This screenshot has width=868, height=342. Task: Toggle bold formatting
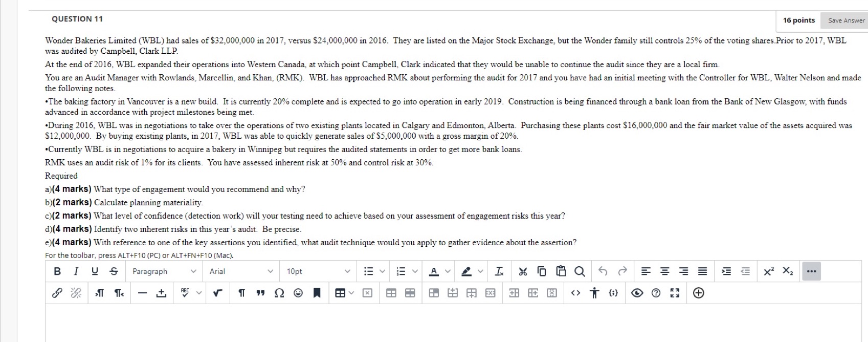coord(57,271)
